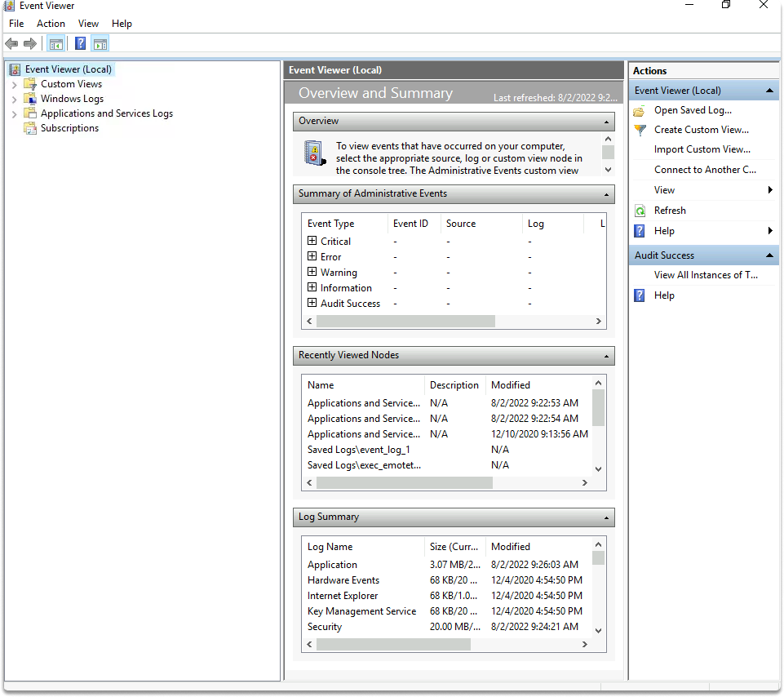This screenshot has width=784, height=697.
Task: Click Modified column header in Recently Viewed Nodes
Action: pyautogui.click(x=538, y=385)
